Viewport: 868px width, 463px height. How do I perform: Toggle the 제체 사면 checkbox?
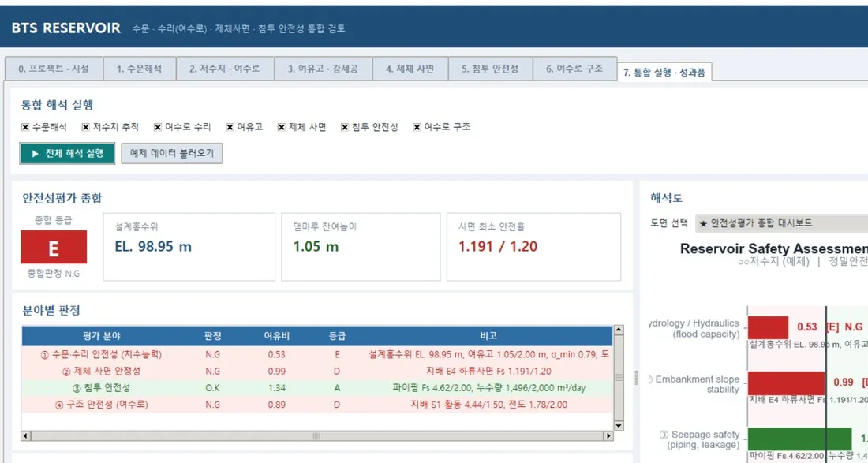(282, 127)
